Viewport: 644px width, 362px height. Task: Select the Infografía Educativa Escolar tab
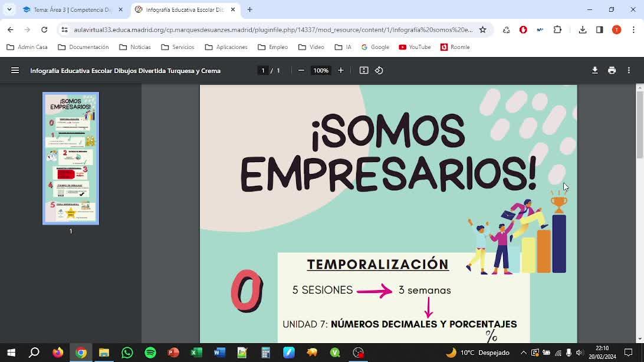pos(185,9)
